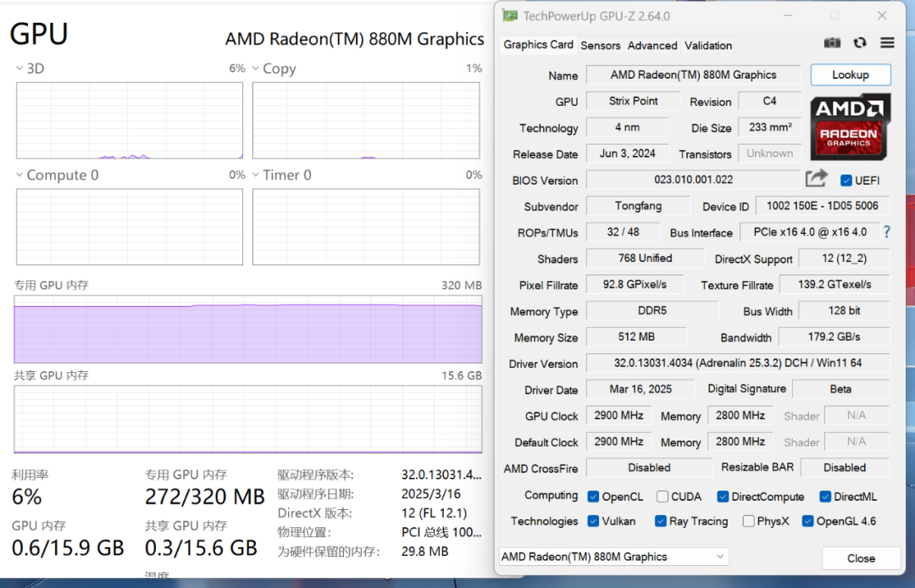Click the Release Date "Jun 3, 2024"

coord(627,153)
